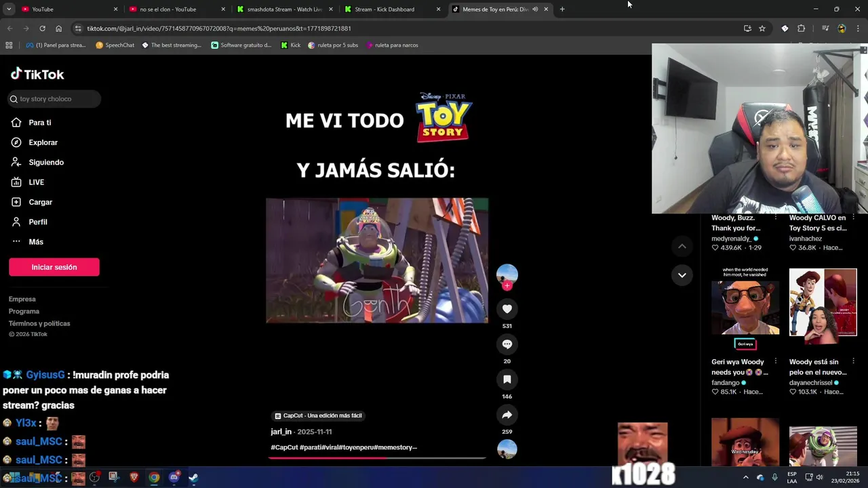Reload the page
This screenshot has height=488, width=868.
point(42,28)
